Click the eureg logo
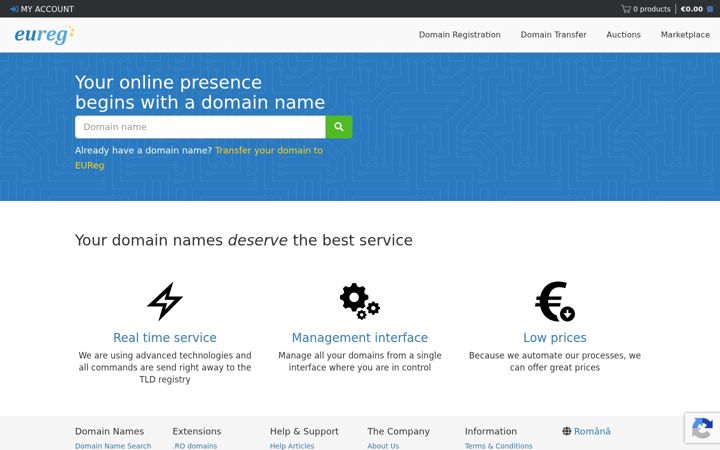This screenshot has width=720, height=450. [x=45, y=35]
